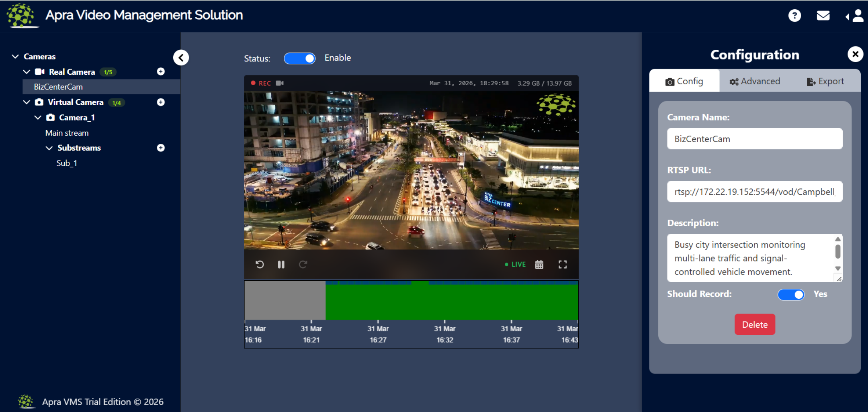Open the mail envelope icon
868x412 pixels.
[x=823, y=16]
